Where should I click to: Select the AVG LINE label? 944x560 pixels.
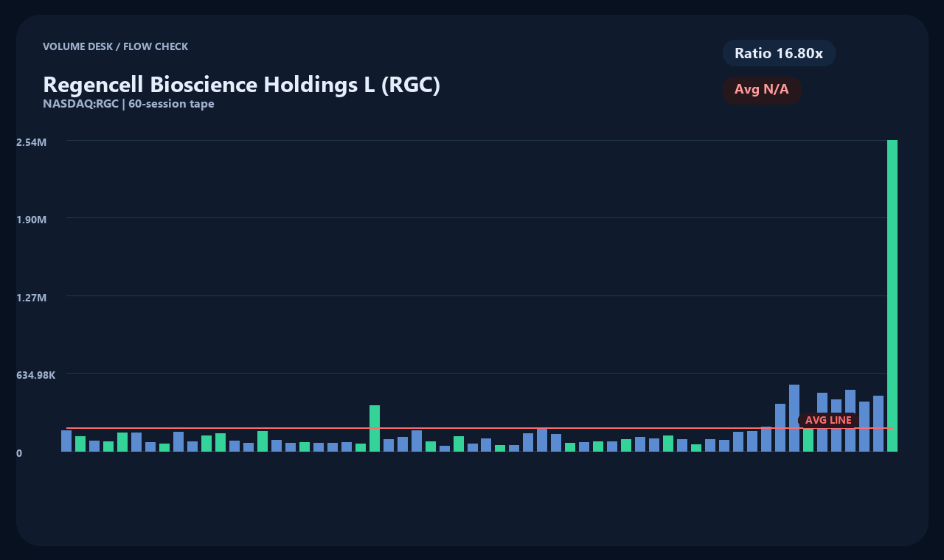828,420
